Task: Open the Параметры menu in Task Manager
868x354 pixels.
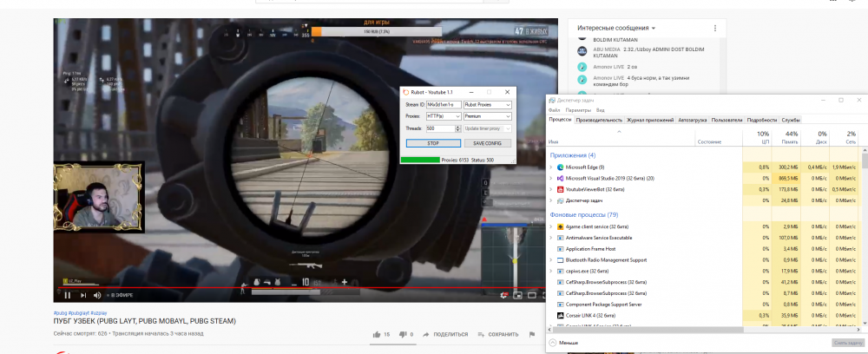Action: [578, 110]
